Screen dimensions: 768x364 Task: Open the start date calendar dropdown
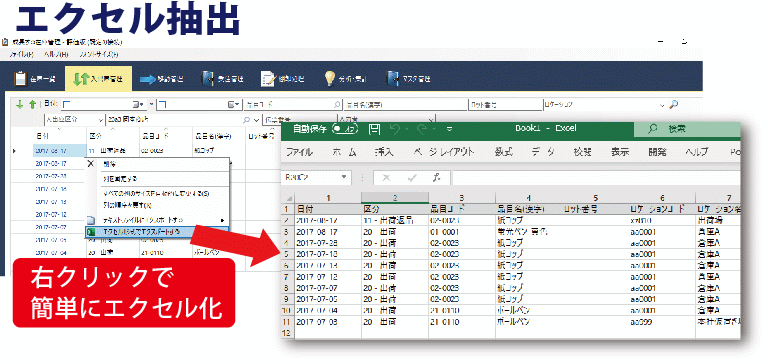tap(139, 104)
